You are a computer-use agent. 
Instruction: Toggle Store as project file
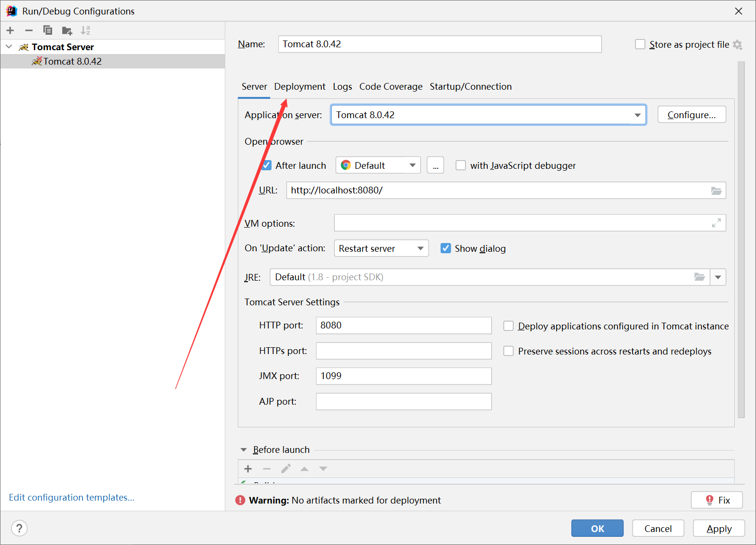tap(640, 44)
